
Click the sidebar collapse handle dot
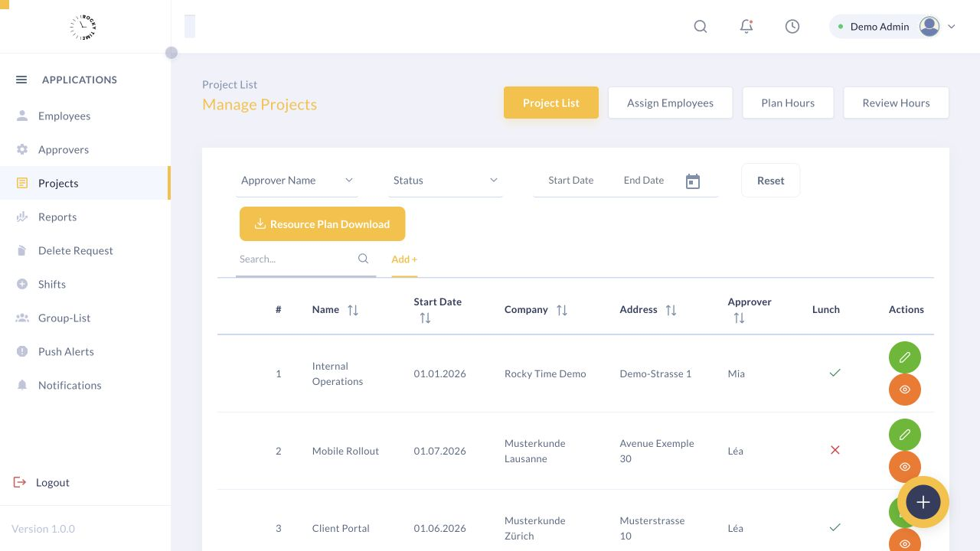click(x=171, y=53)
